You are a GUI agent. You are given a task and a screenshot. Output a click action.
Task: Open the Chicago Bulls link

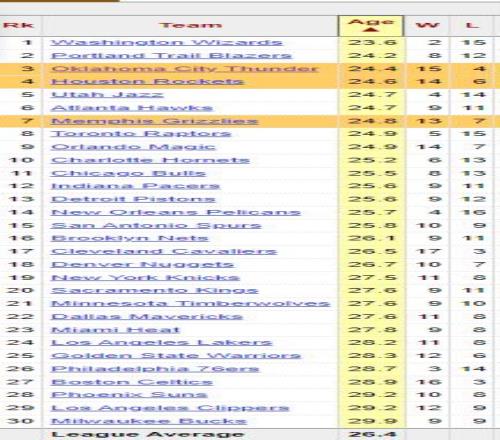point(128,173)
